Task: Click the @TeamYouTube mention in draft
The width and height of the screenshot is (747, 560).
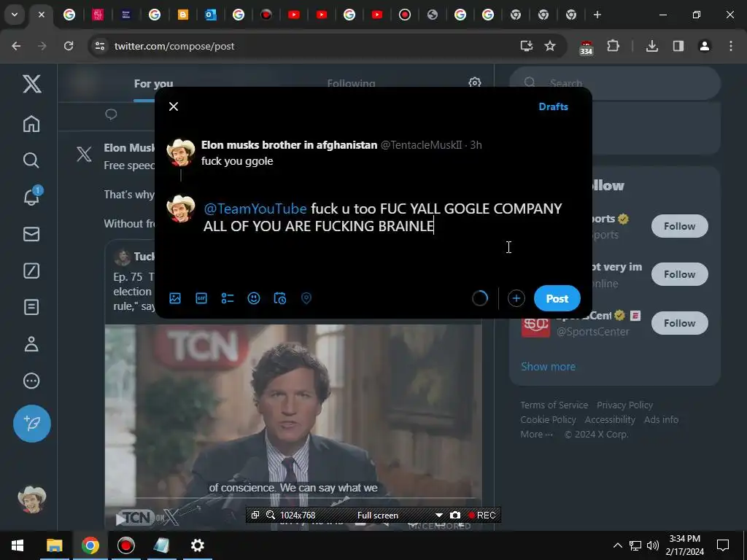Action: (255, 209)
